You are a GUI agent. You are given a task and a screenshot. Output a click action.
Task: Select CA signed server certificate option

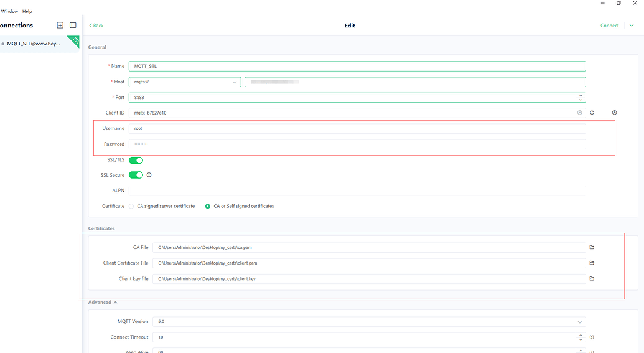tap(131, 206)
